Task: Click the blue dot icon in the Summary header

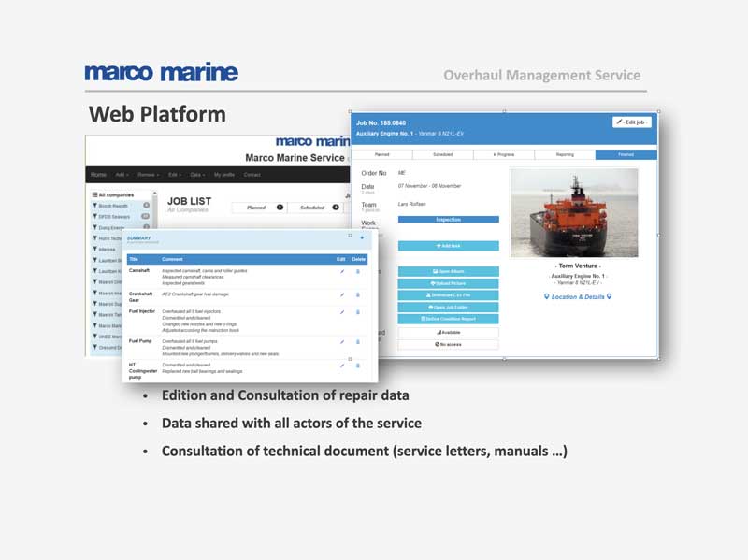Action: 362,237
